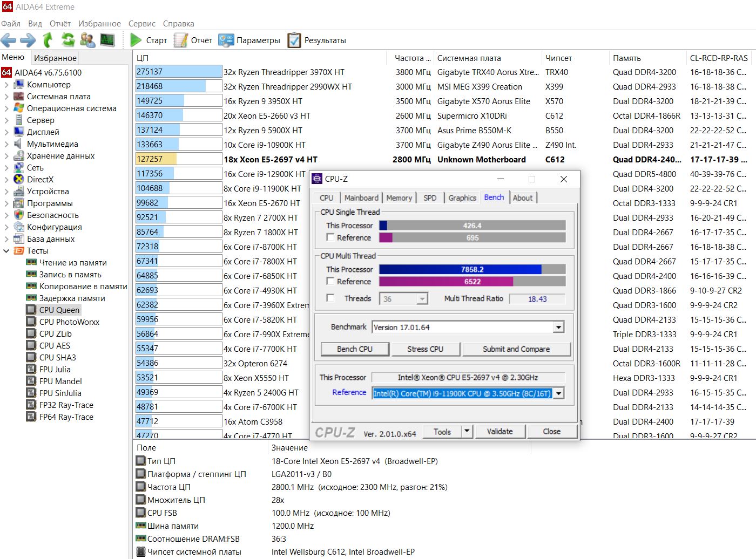Click the Параметры toolbar icon
756x559 pixels.
[226, 40]
